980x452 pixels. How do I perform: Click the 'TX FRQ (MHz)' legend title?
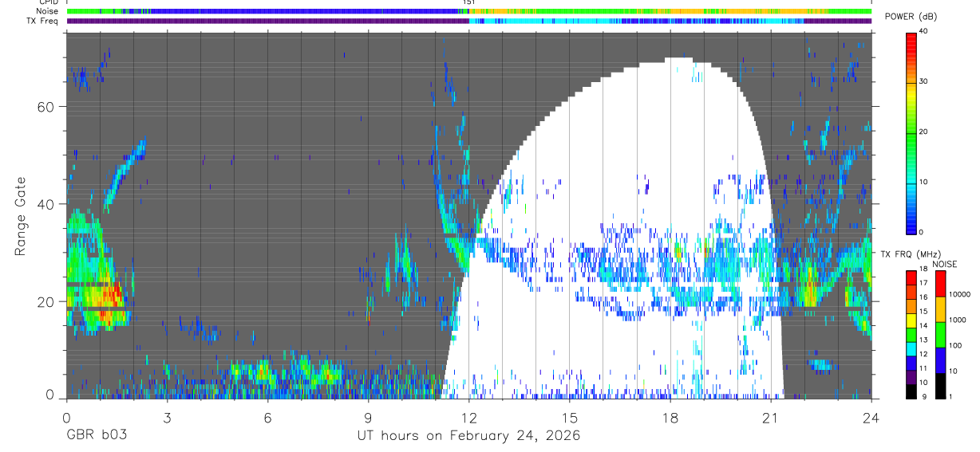(909, 254)
